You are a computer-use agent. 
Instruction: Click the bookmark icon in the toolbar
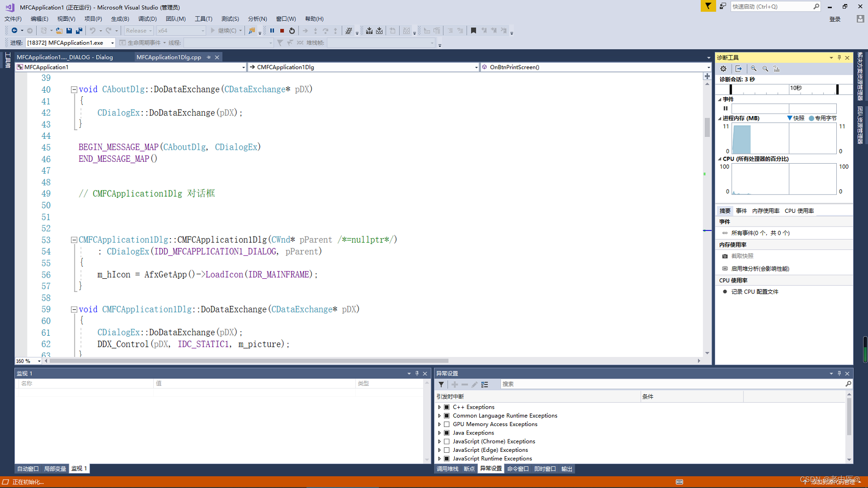point(473,31)
